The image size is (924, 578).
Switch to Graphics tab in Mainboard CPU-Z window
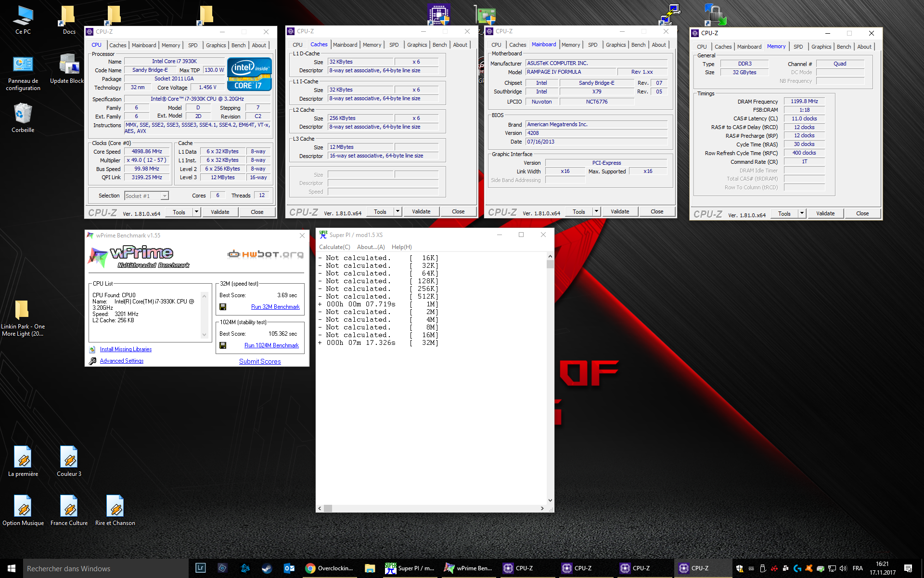616,45
